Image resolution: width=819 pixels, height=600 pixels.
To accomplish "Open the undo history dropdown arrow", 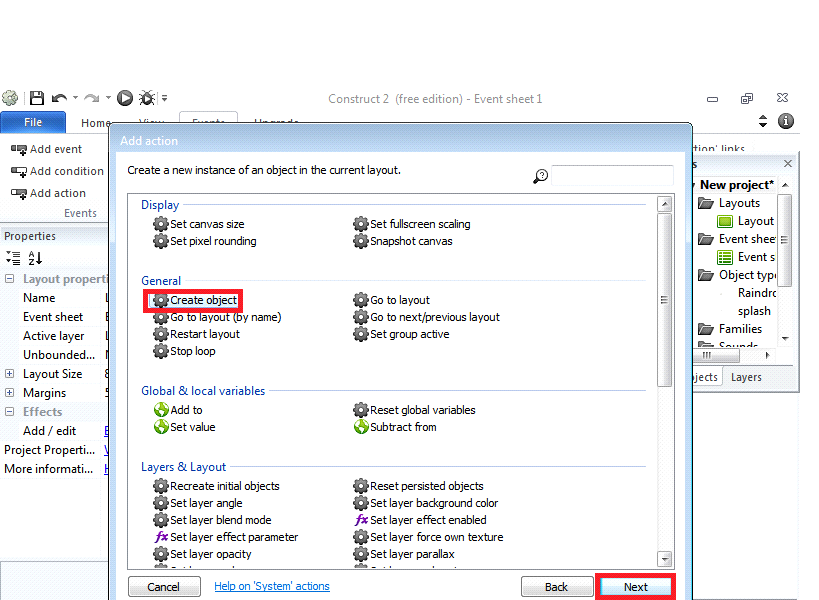I will (75, 98).
